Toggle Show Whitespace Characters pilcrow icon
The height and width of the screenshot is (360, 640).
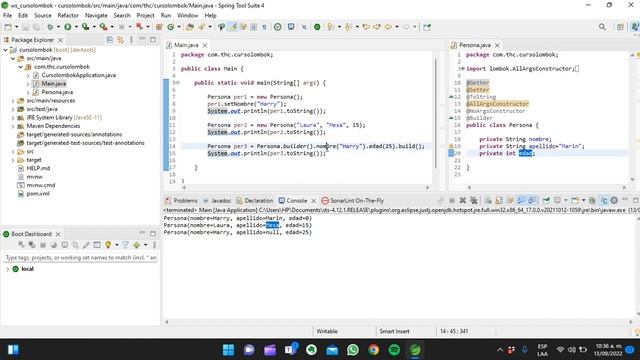[x=264, y=27]
